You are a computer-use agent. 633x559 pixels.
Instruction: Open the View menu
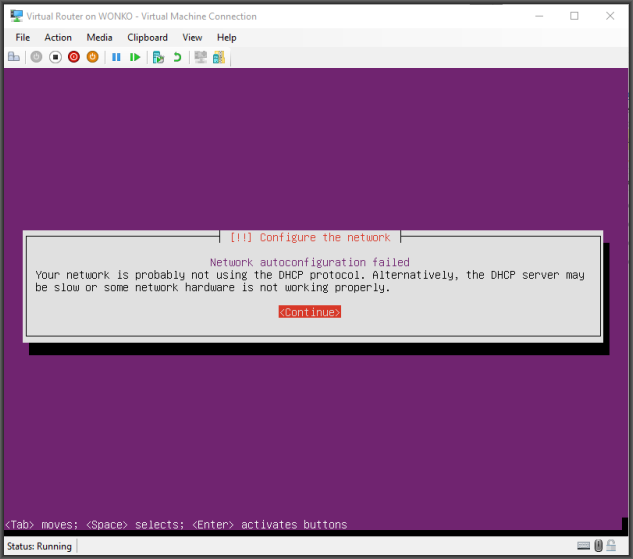pos(192,38)
